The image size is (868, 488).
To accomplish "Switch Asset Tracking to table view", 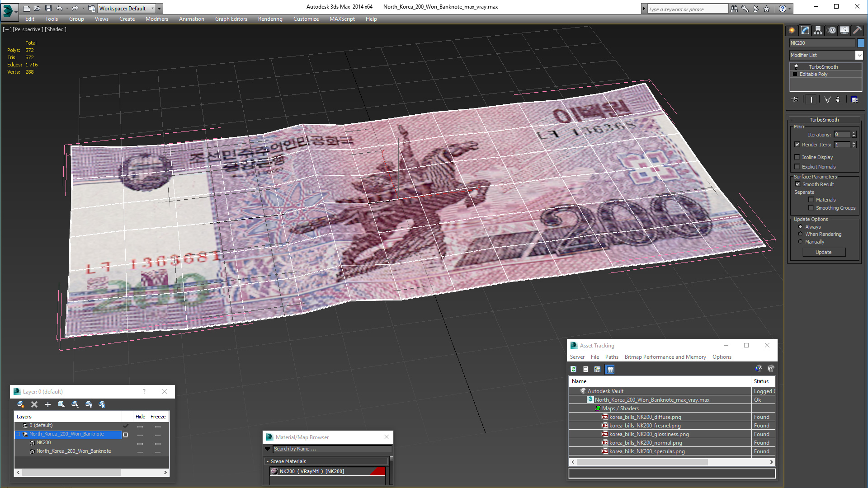I will [x=610, y=369].
